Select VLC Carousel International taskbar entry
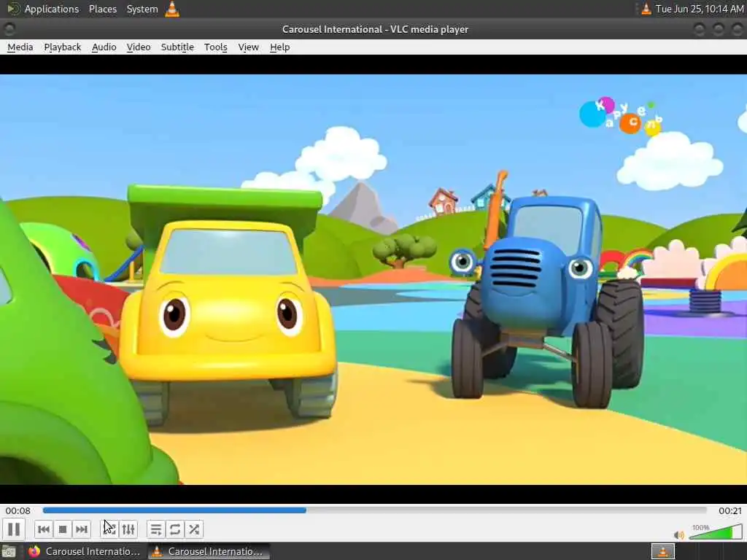 209,551
